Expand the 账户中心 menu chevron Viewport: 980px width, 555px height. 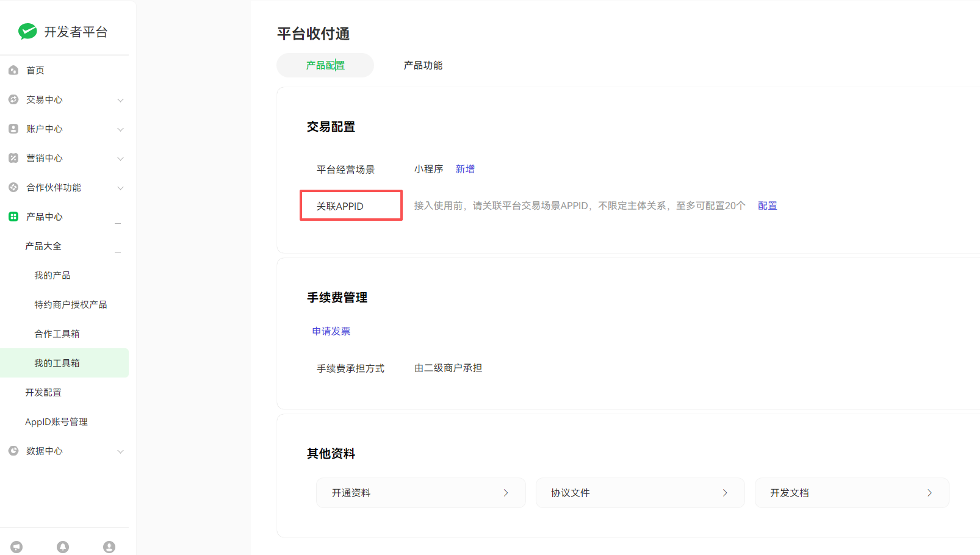[x=120, y=129]
